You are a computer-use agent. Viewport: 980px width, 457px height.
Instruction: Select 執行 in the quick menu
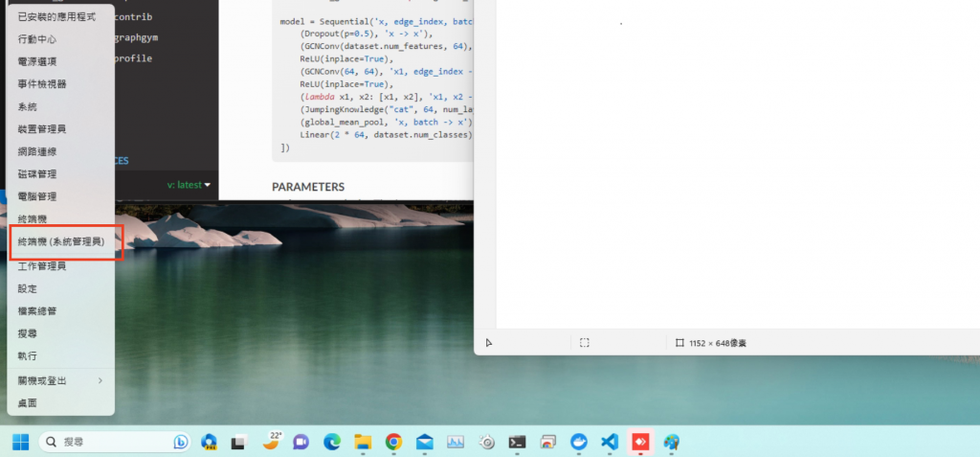[60, 355]
